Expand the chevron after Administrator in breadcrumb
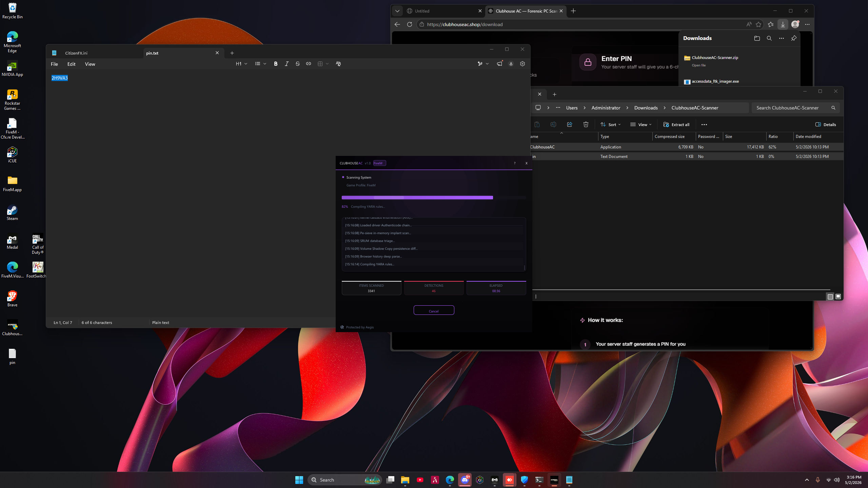The height and width of the screenshot is (488, 868). (627, 108)
